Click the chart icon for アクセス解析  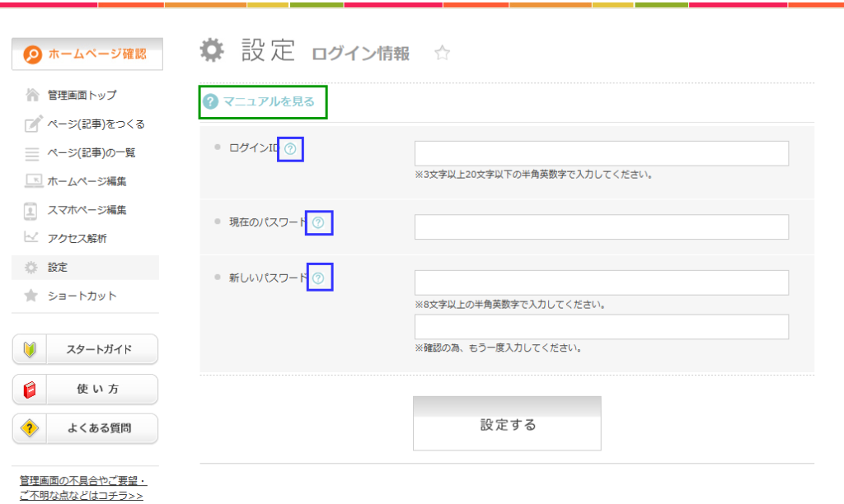(x=32, y=238)
